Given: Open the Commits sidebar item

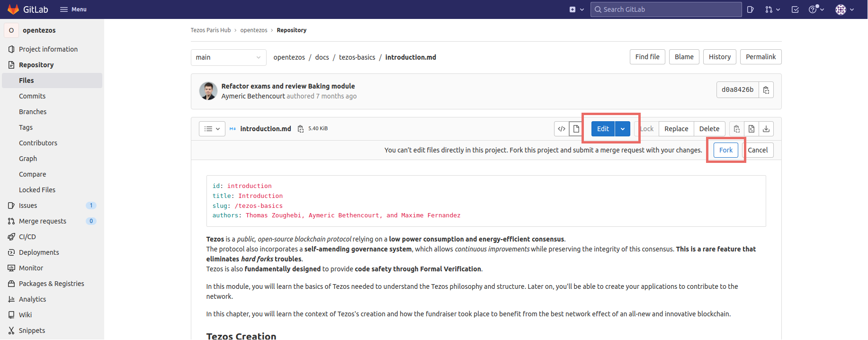Looking at the screenshot, I should [x=32, y=96].
